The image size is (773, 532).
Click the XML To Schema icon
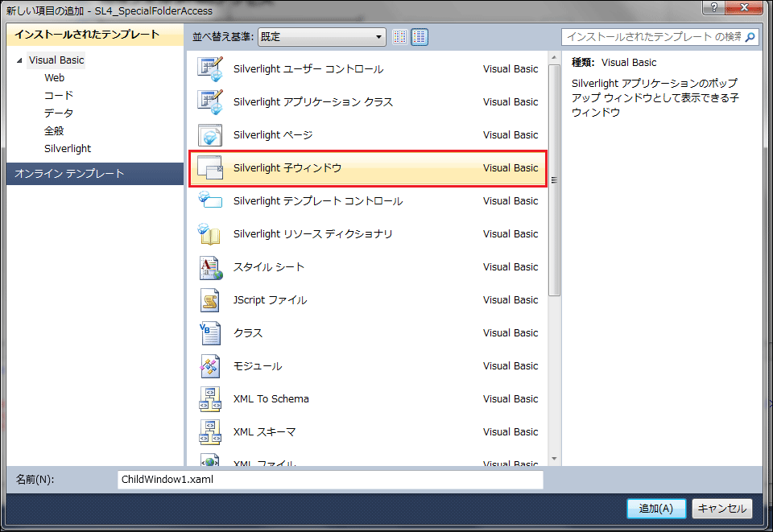[x=210, y=399]
